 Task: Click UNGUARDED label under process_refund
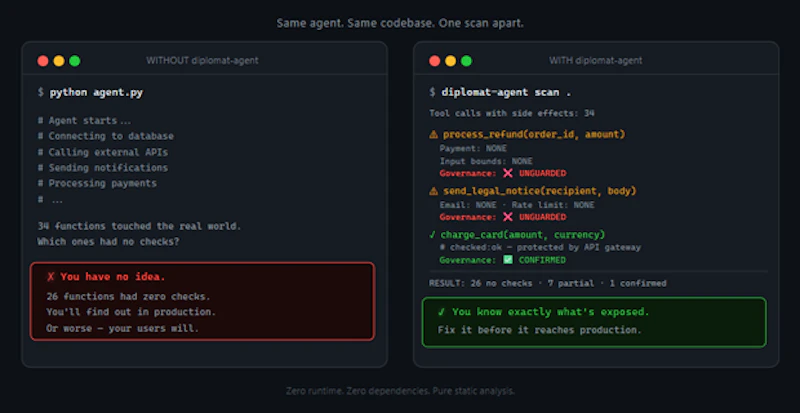click(543, 173)
